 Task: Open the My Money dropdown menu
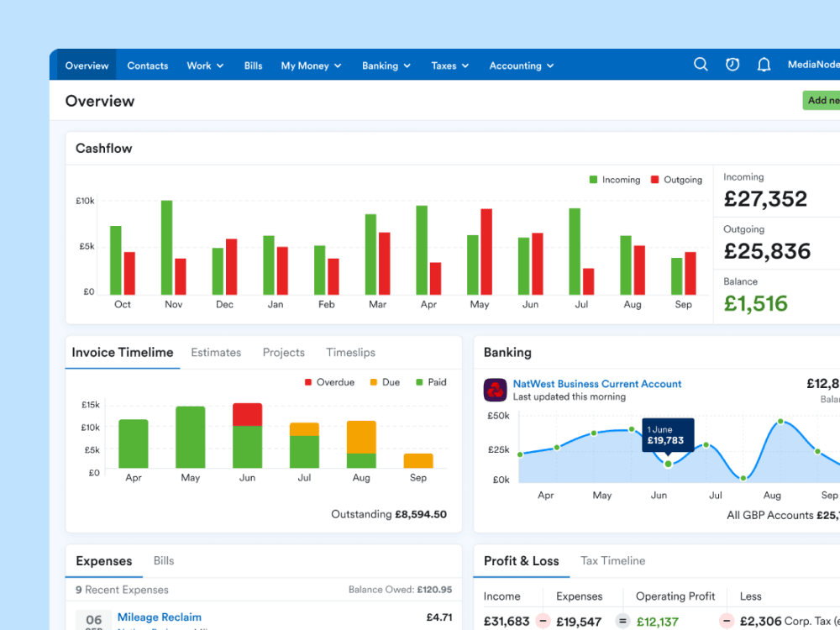pos(311,66)
